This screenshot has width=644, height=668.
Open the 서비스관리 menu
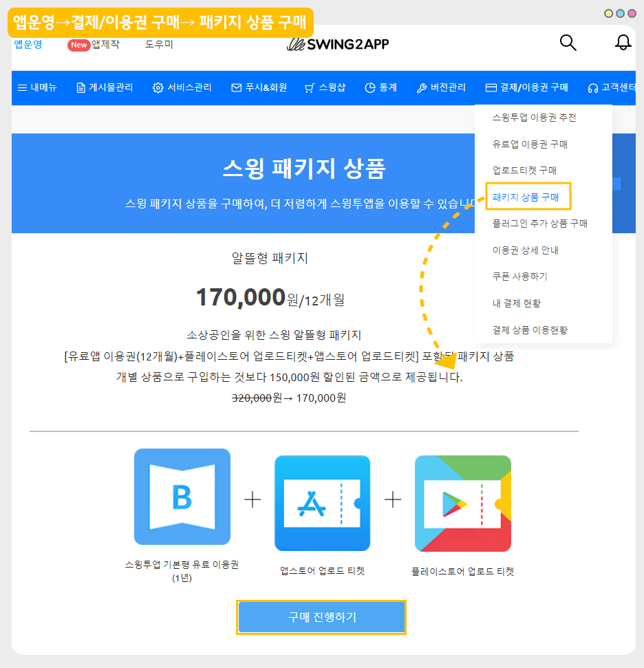point(182,88)
